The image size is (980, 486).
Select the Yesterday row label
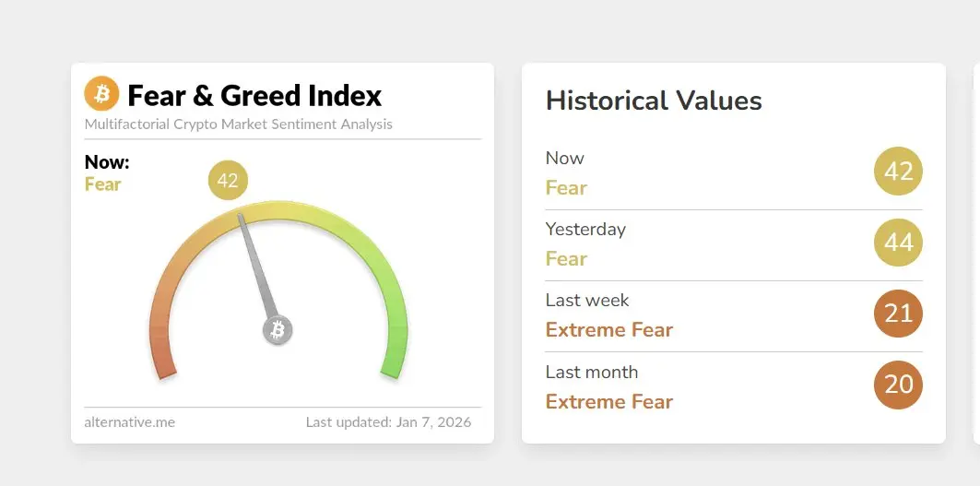click(x=585, y=230)
